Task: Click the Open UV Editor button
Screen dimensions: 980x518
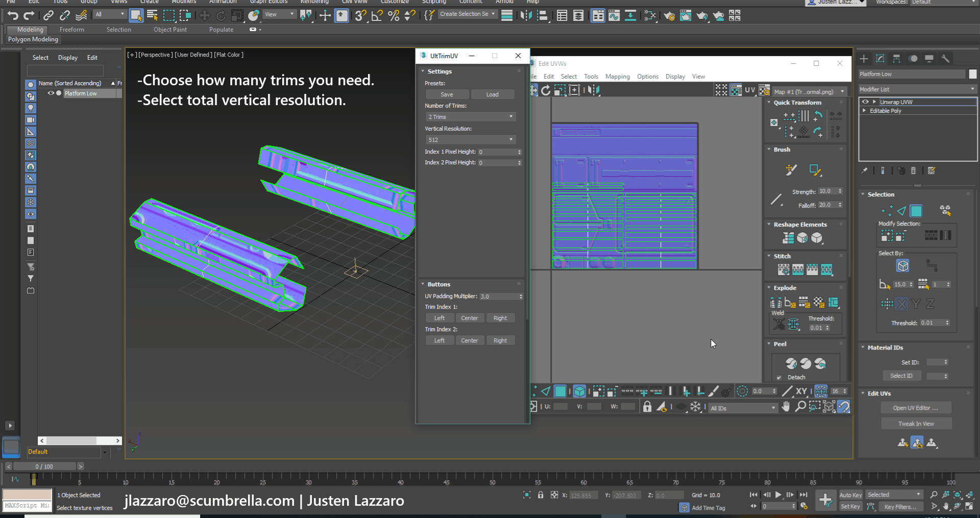Action: pos(916,408)
